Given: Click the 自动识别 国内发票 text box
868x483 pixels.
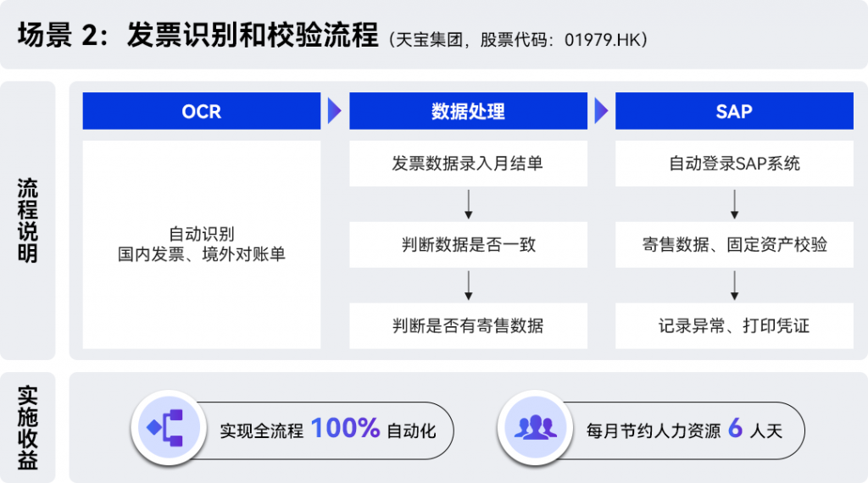Looking at the screenshot, I should coord(202,244).
